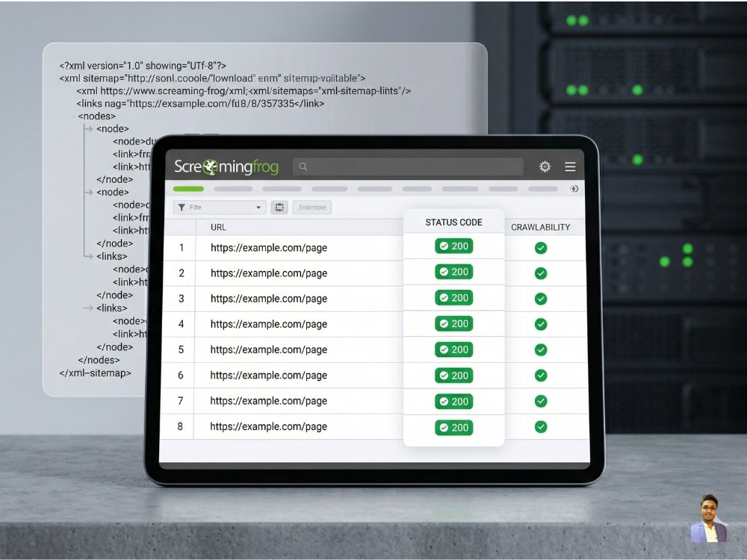Click the 200 status badge in row 1
Image resolution: width=747 pixels, height=560 pixels.
453,246
